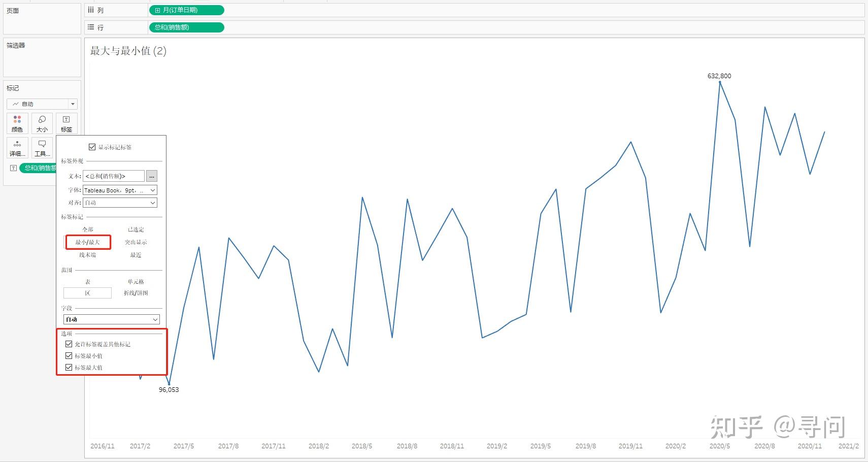
Task: Click the 标记 marks card header
Action: [13, 88]
